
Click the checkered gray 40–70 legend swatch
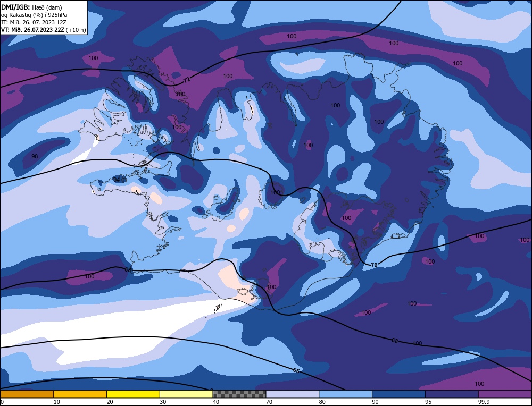239,394
